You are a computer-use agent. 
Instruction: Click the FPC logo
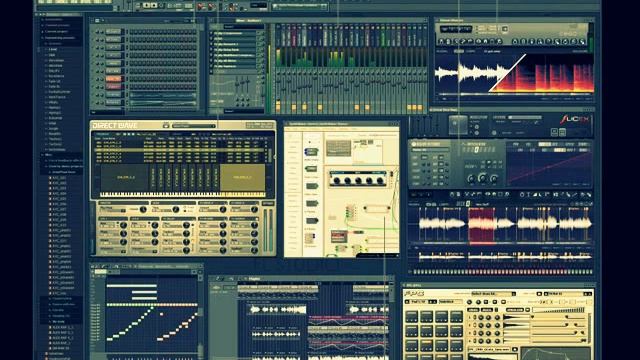[x=413, y=294]
